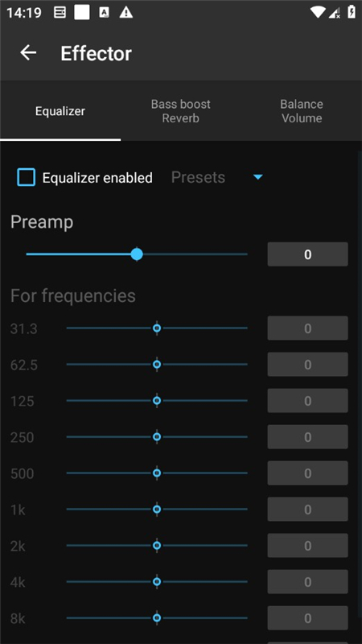
Task: Click the 8k frequency value box
Action: click(x=308, y=618)
